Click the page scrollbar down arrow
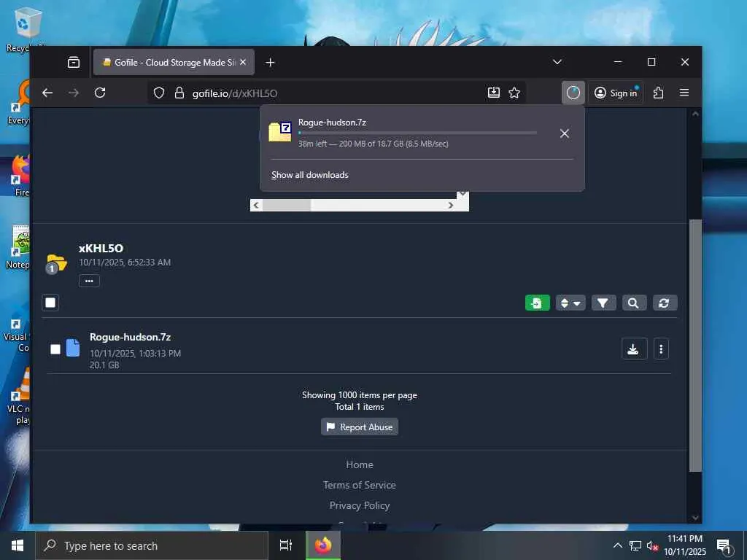Viewport: 747px width, 560px height. (695, 518)
